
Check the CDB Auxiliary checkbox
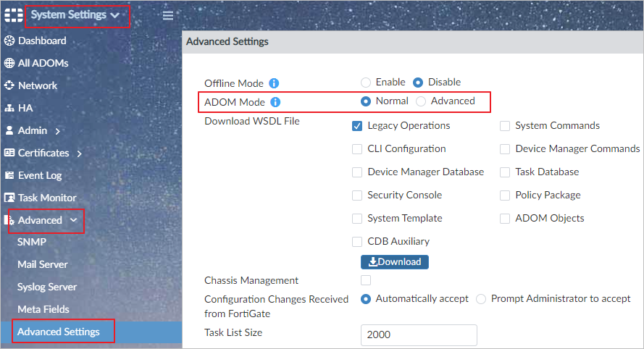[x=357, y=241]
